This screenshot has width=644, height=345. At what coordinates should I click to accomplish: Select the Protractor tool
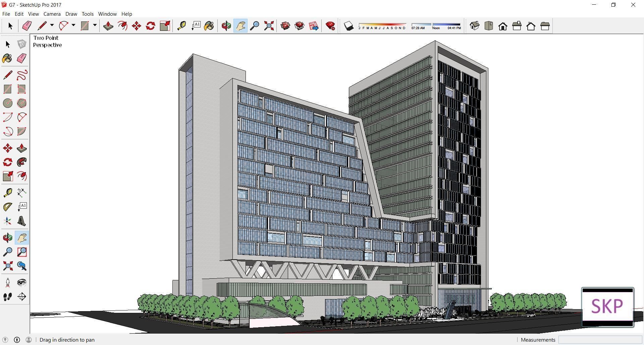(x=7, y=207)
